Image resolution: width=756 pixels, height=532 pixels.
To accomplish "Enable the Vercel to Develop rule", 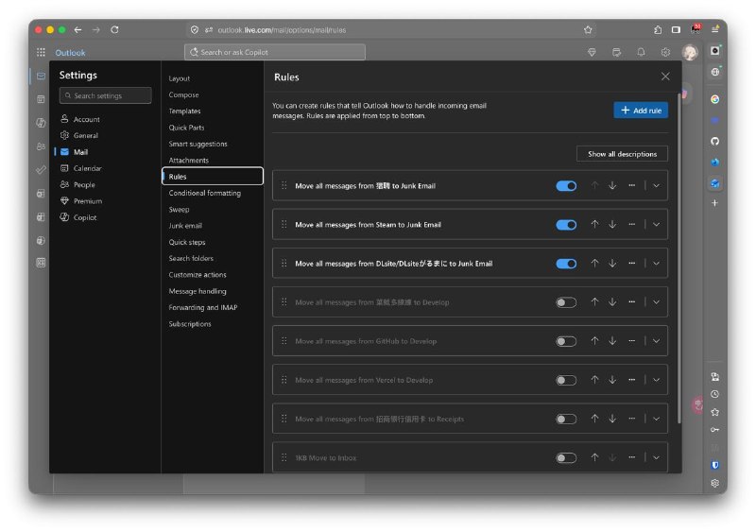I will pyautogui.click(x=566, y=381).
